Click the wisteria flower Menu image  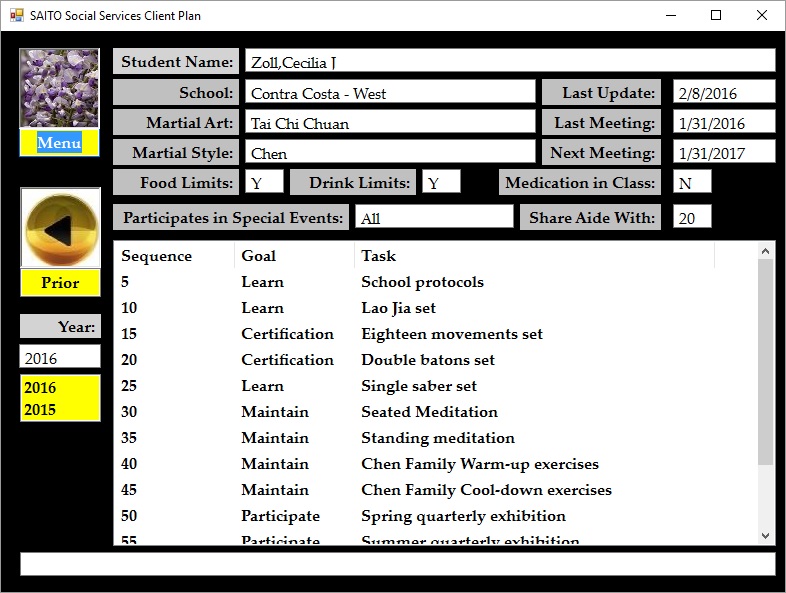click(59, 88)
